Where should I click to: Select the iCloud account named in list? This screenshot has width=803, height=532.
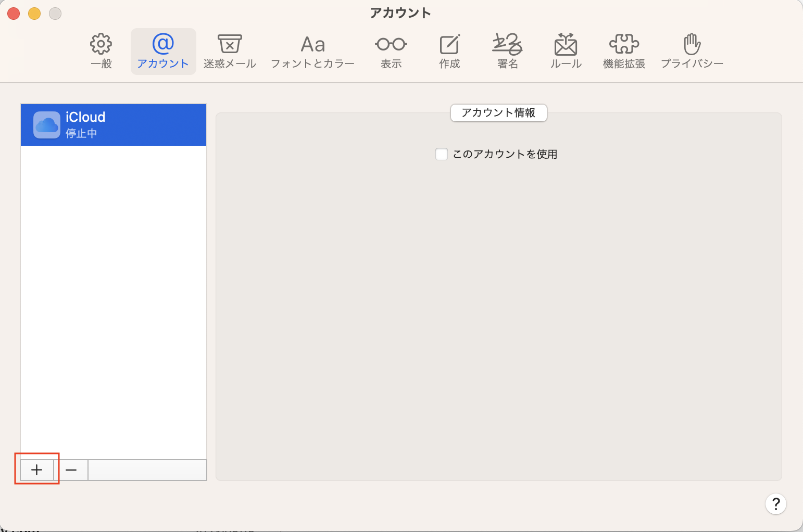point(85,117)
